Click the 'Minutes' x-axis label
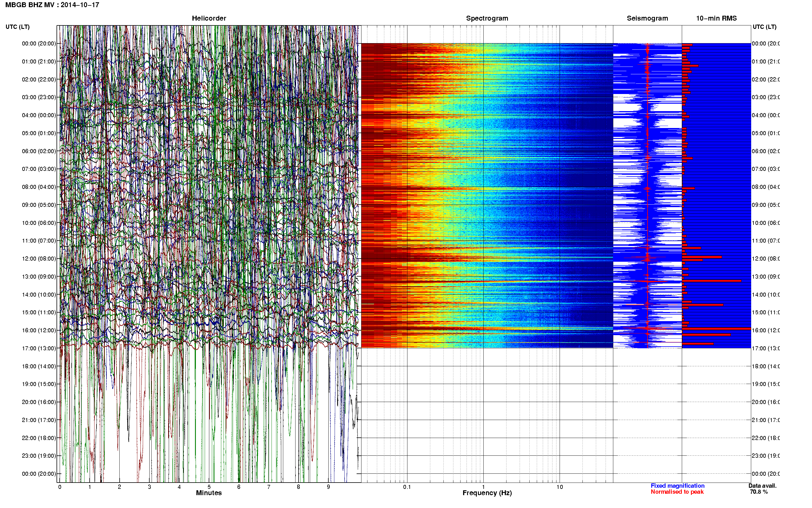This screenshot has height=508, width=812. [209, 493]
